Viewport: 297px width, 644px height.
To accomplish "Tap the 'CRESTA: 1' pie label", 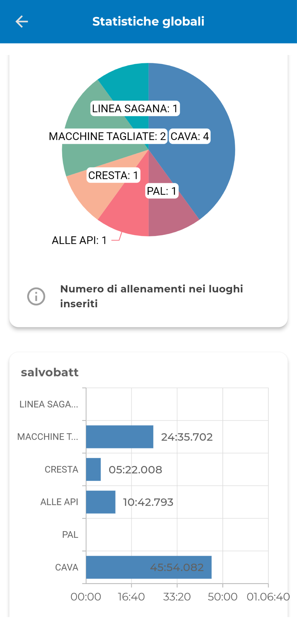I will tap(113, 175).
